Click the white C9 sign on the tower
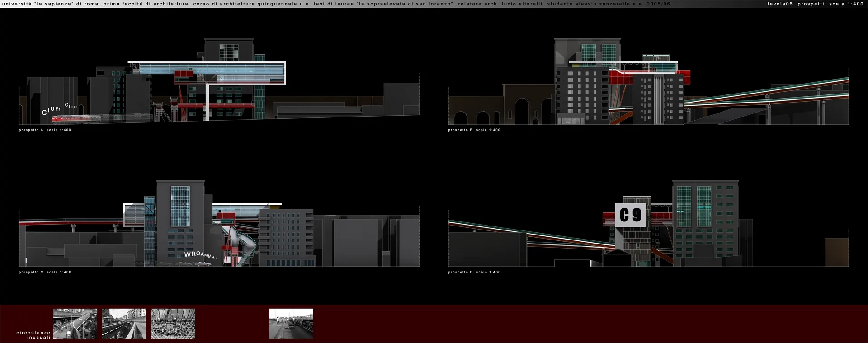868x343 pixels. click(x=631, y=215)
